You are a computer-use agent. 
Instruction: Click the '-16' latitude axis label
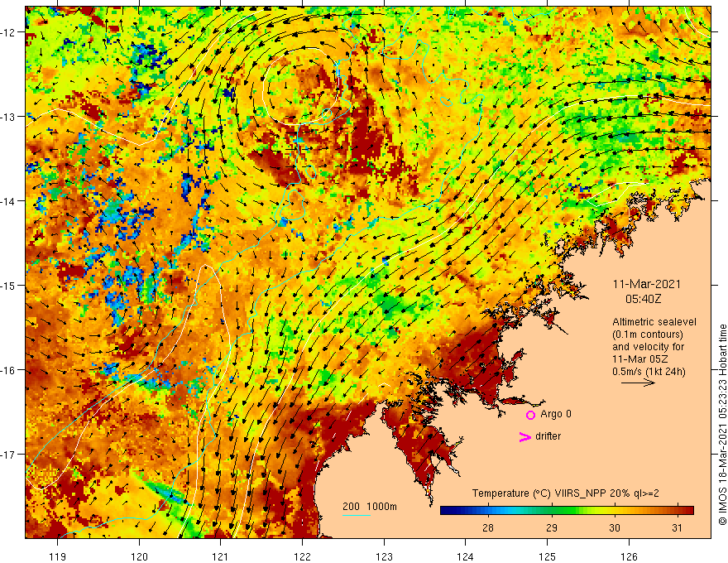(9, 370)
